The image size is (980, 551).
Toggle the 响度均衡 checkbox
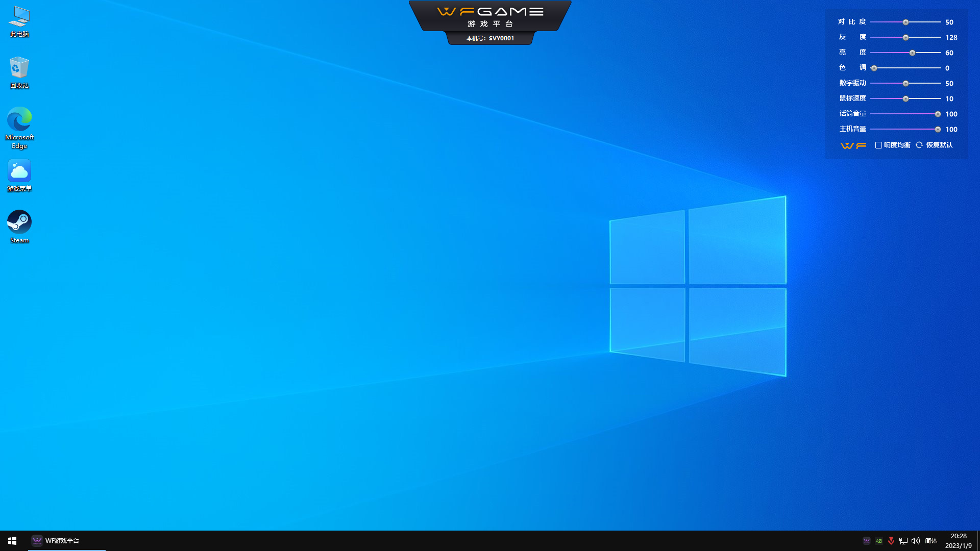click(x=878, y=145)
